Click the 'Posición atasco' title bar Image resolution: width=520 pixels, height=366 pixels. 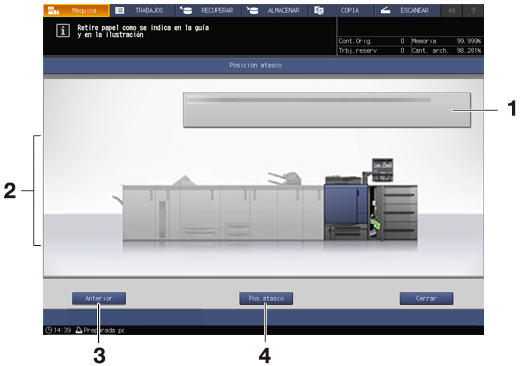coord(263,65)
